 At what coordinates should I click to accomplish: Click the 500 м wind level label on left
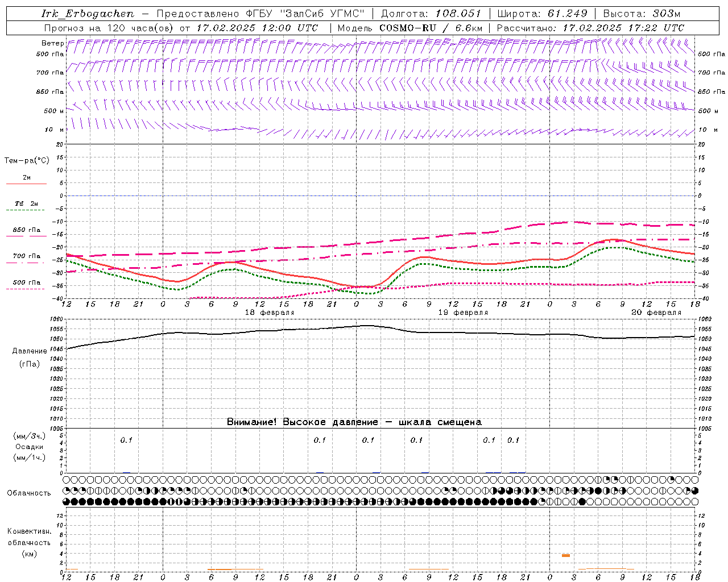click(x=54, y=111)
